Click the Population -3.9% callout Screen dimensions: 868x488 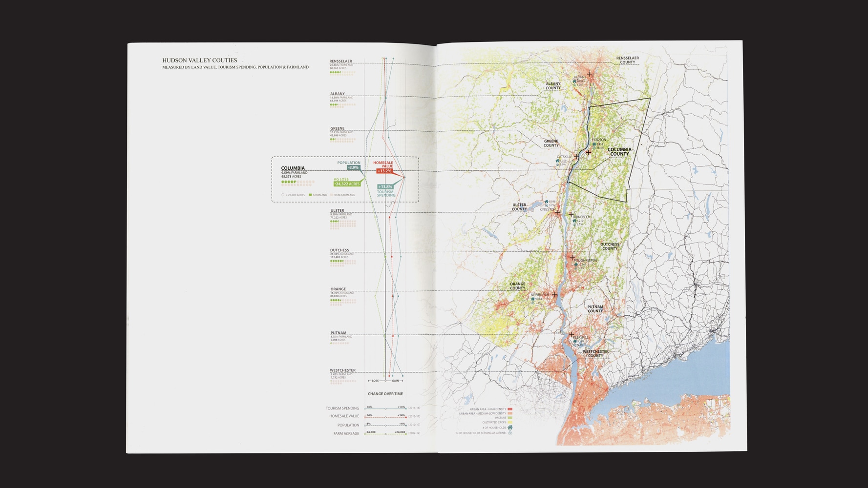(353, 168)
